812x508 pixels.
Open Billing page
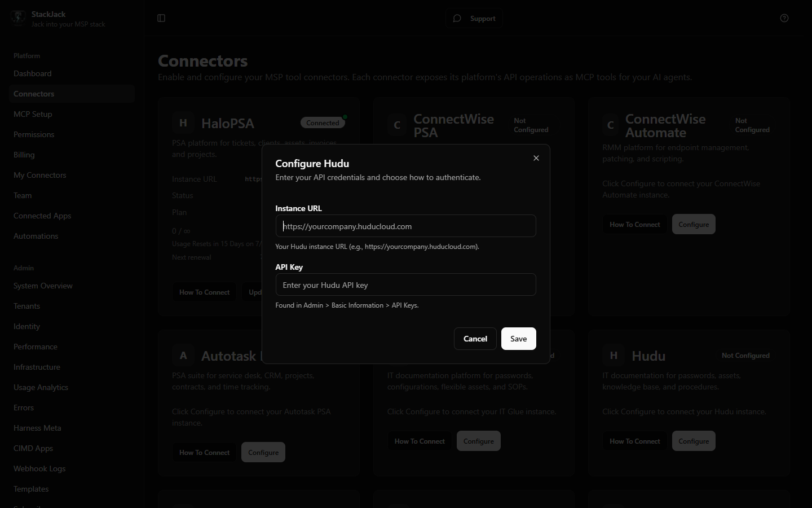point(72,155)
